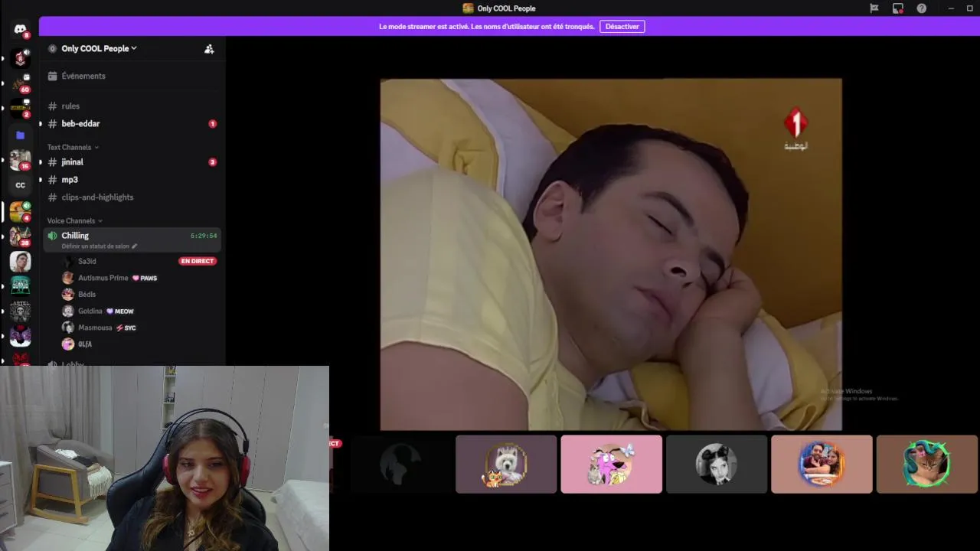Viewport: 980px width, 551px height.
Task: Click the screen recording indicator icon in title bar
Action: pos(897,8)
